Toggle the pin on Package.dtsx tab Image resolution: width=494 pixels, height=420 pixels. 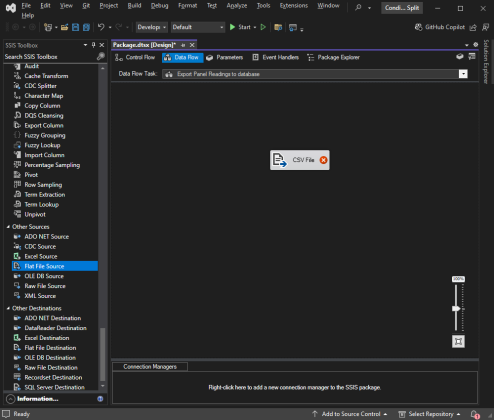tap(183, 45)
